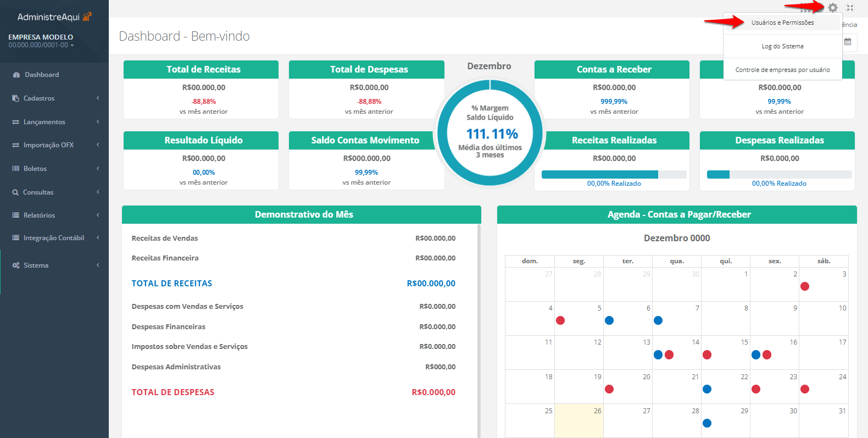Image resolution: width=868 pixels, height=438 pixels.
Task: Open the calendar date picker icon
Action: (x=848, y=42)
